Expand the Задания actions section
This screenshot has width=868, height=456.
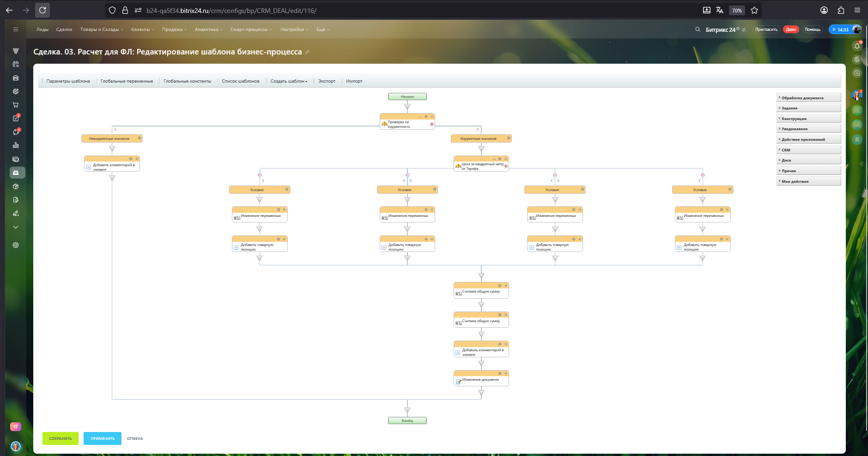point(808,108)
